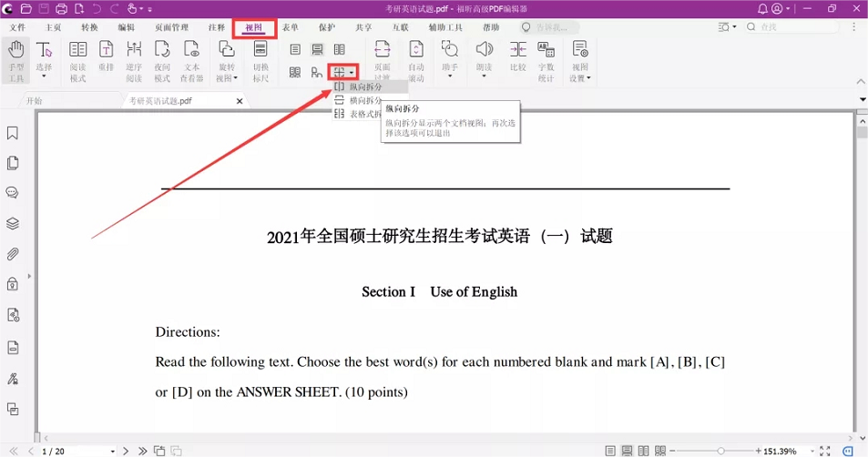The image size is (868, 457).
Task: Adjust the zoom slider in status bar
Action: click(720, 451)
